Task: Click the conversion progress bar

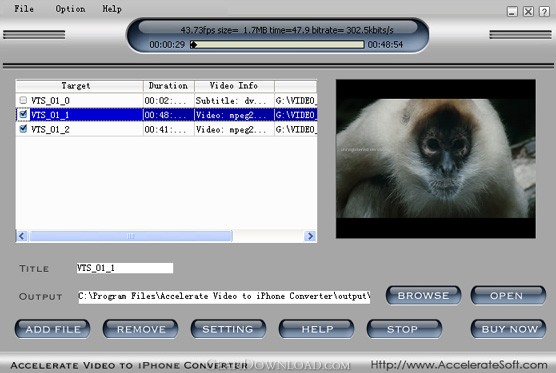Action: (x=277, y=44)
